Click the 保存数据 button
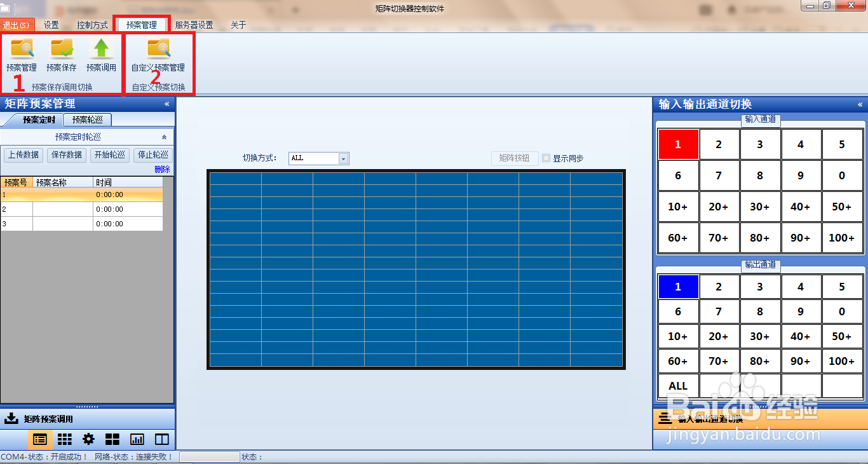This screenshot has height=464, width=868. tap(67, 155)
